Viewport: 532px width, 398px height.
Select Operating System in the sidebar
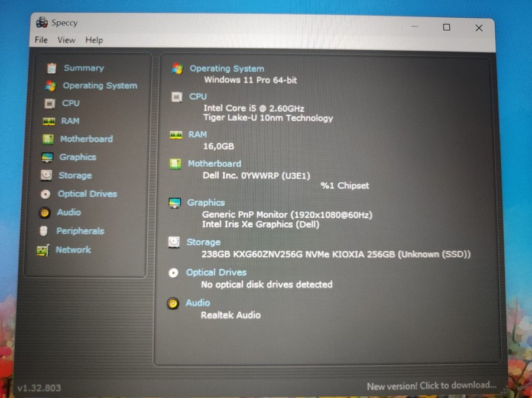100,86
